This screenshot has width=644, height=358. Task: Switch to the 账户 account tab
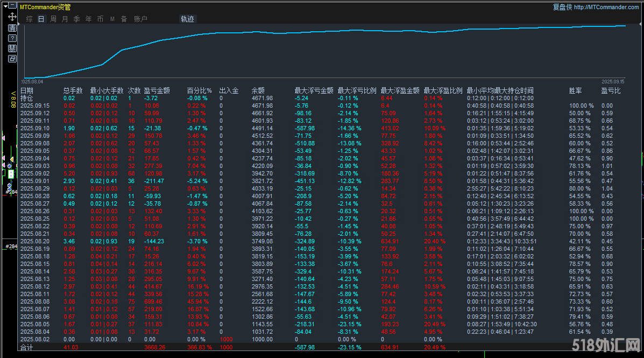140,18
